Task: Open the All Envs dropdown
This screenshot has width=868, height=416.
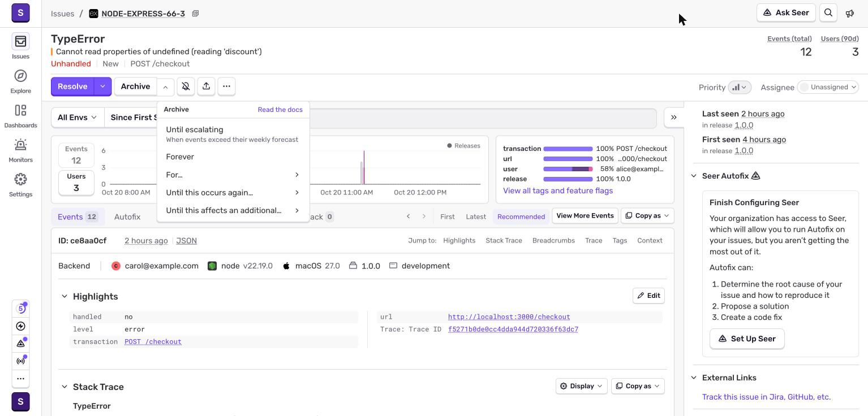Action: [x=78, y=117]
